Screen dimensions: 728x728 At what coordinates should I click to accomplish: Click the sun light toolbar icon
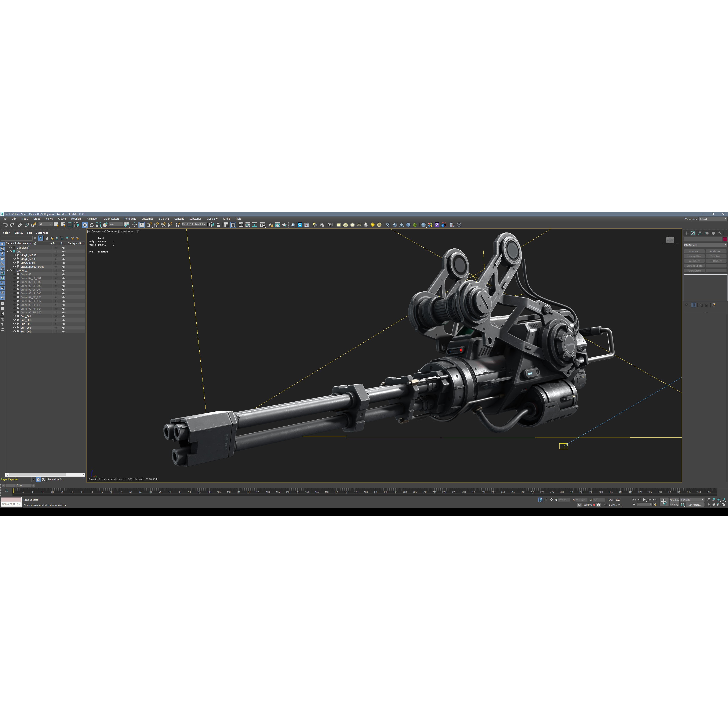[373, 225]
